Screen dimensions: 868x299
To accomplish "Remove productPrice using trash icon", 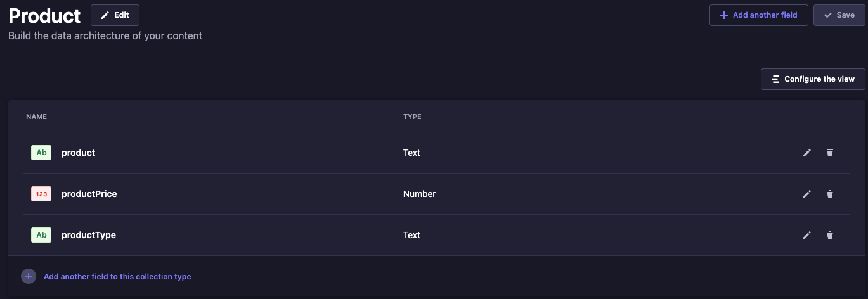I will coord(829,194).
